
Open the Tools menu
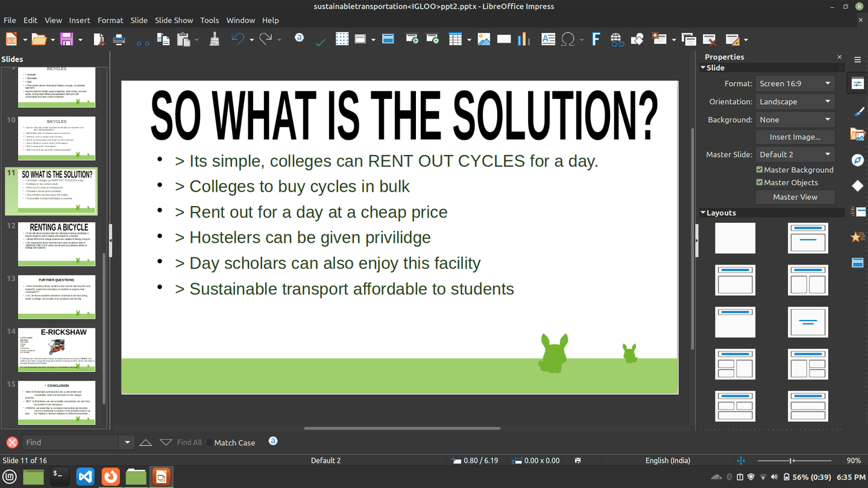pos(210,20)
